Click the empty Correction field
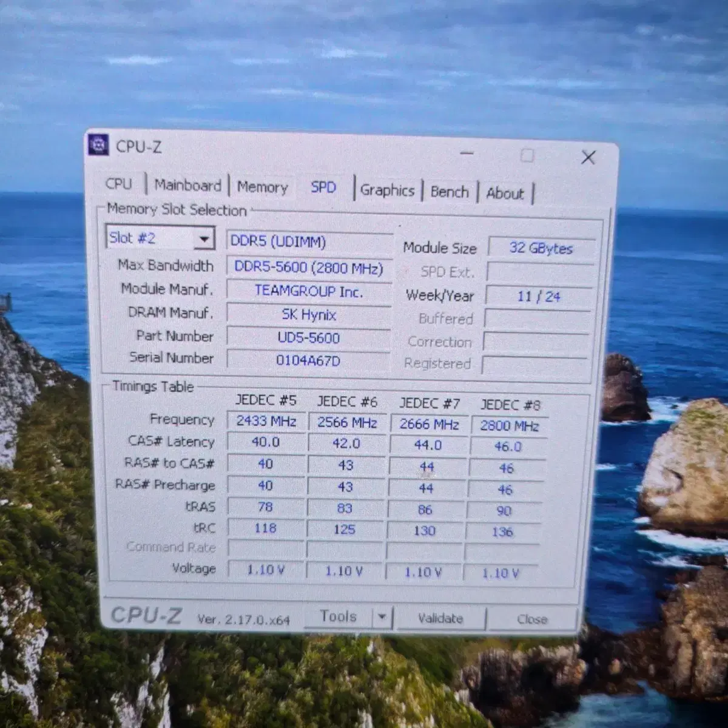The width and height of the screenshot is (728, 728). pyautogui.click(x=536, y=342)
